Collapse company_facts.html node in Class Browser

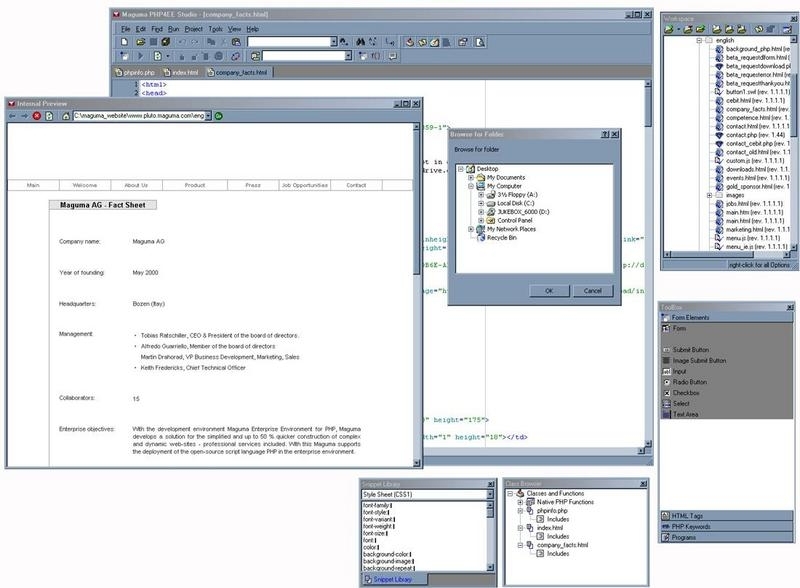pyautogui.click(x=520, y=545)
